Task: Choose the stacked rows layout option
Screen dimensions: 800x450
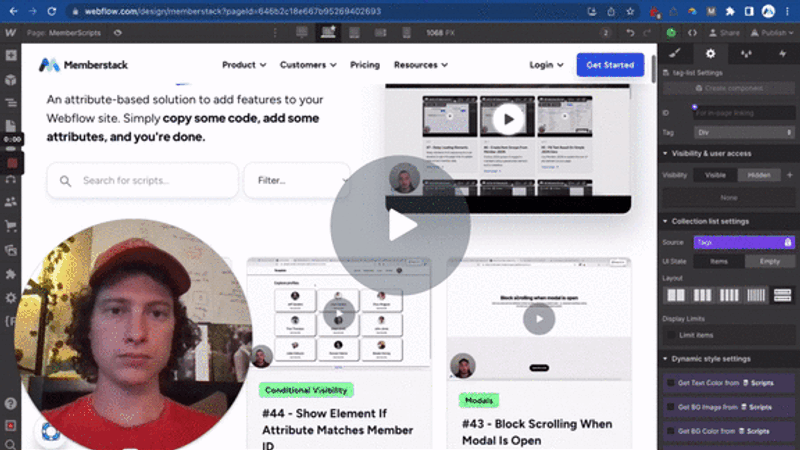Action: coord(782,295)
